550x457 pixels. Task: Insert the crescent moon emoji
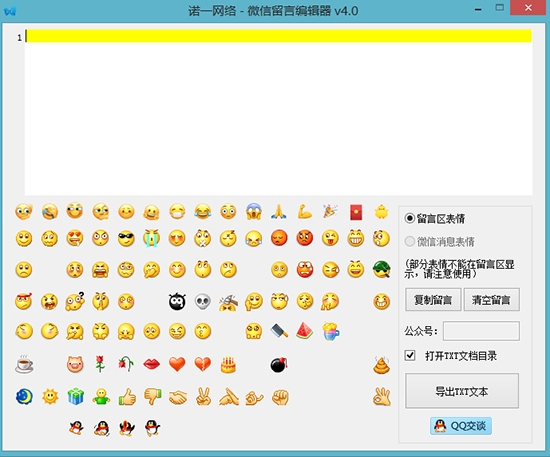(x=24, y=397)
